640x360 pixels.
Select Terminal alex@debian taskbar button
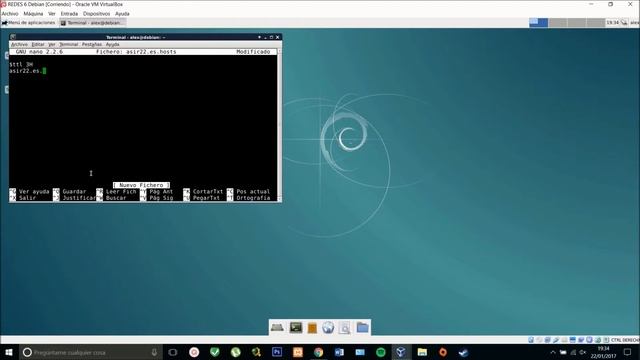point(92,23)
